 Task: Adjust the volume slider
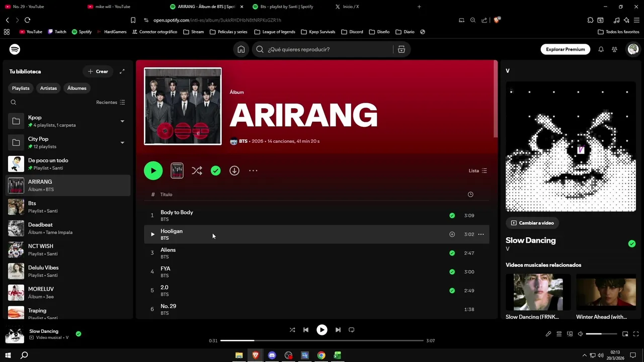601,334
